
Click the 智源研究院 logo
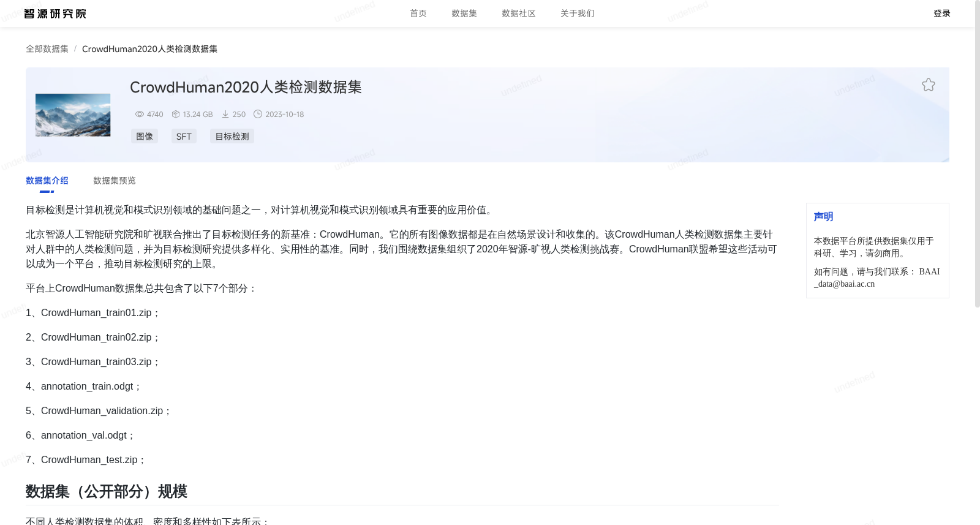[55, 13]
